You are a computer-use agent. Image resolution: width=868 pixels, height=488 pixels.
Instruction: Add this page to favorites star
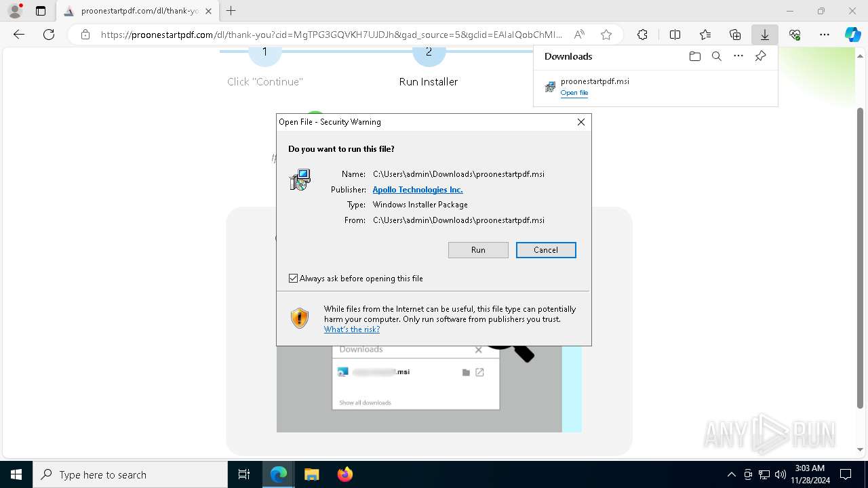coord(606,35)
